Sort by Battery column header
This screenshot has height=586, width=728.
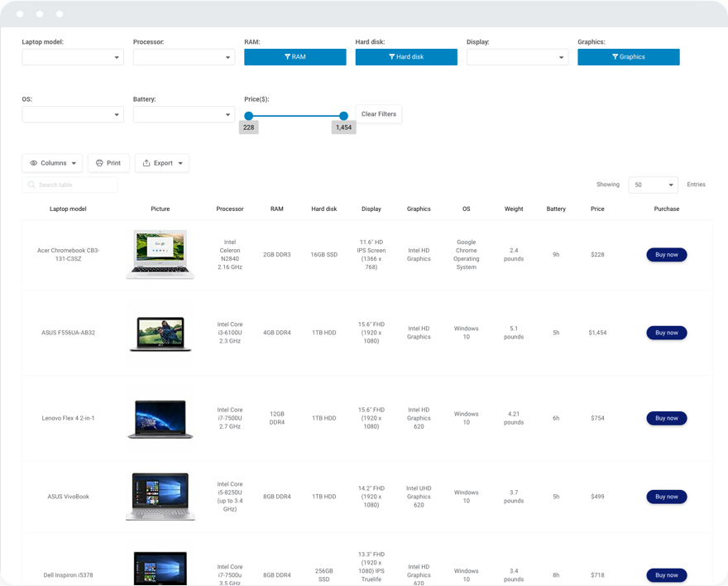coord(556,209)
